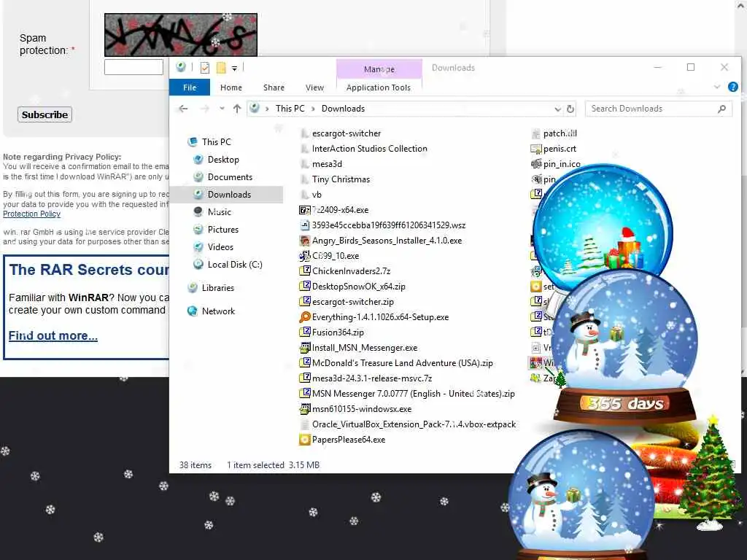Image resolution: width=747 pixels, height=560 pixels.
Task: Switch to the Home ribbon tab
Action: [231, 87]
